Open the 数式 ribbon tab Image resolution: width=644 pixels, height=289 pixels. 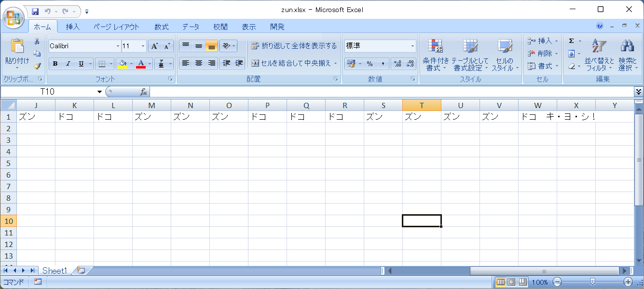pyautogui.click(x=162, y=27)
